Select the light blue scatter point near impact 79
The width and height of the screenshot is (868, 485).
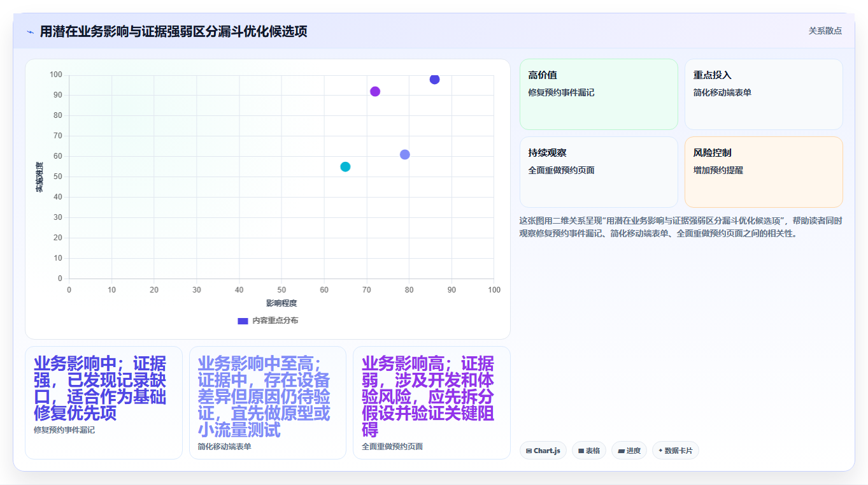click(404, 154)
